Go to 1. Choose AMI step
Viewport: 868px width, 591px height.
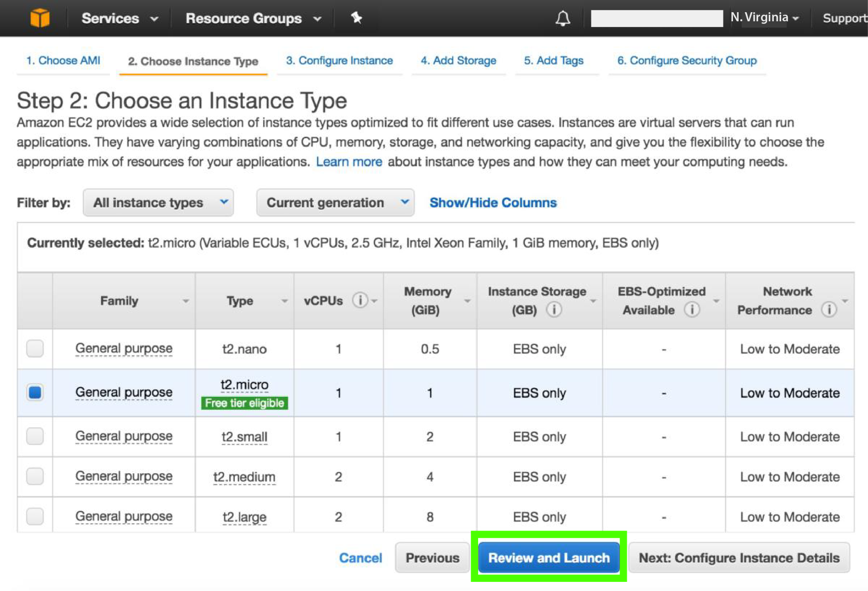63,60
